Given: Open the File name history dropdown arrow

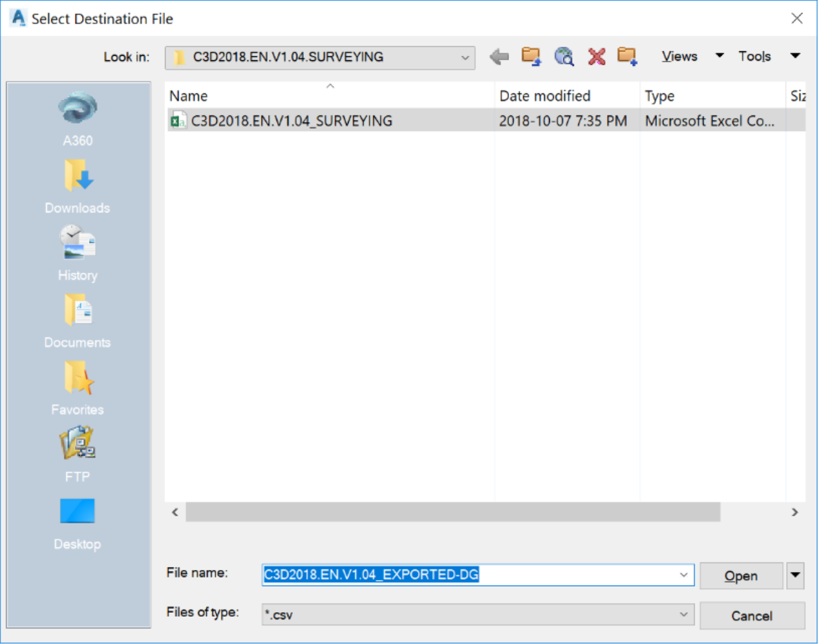Looking at the screenshot, I should coord(684,575).
